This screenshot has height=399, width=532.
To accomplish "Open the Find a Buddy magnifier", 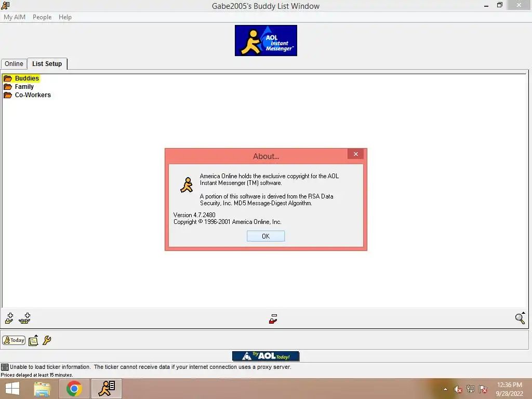I will (520, 318).
